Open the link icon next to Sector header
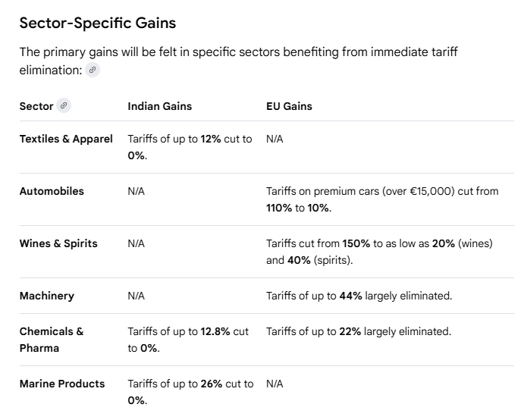Viewport: 524px width, 420px height. pyautogui.click(x=64, y=106)
